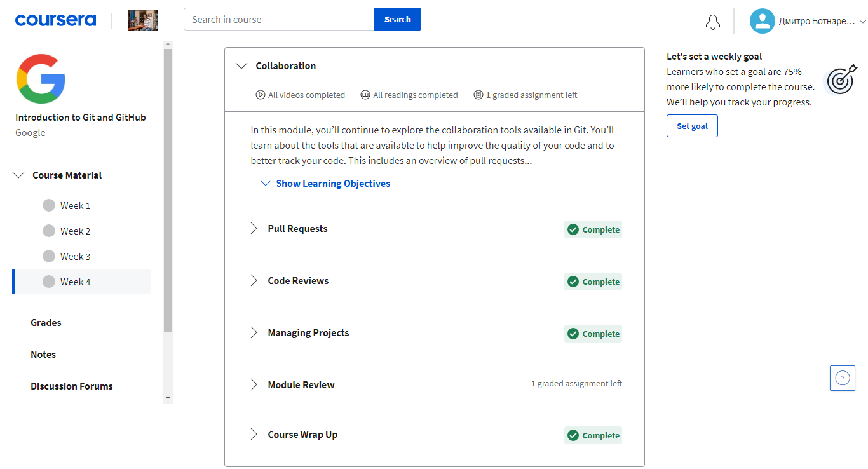Focus the Search in course field
868x469 pixels.
click(x=279, y=19)
